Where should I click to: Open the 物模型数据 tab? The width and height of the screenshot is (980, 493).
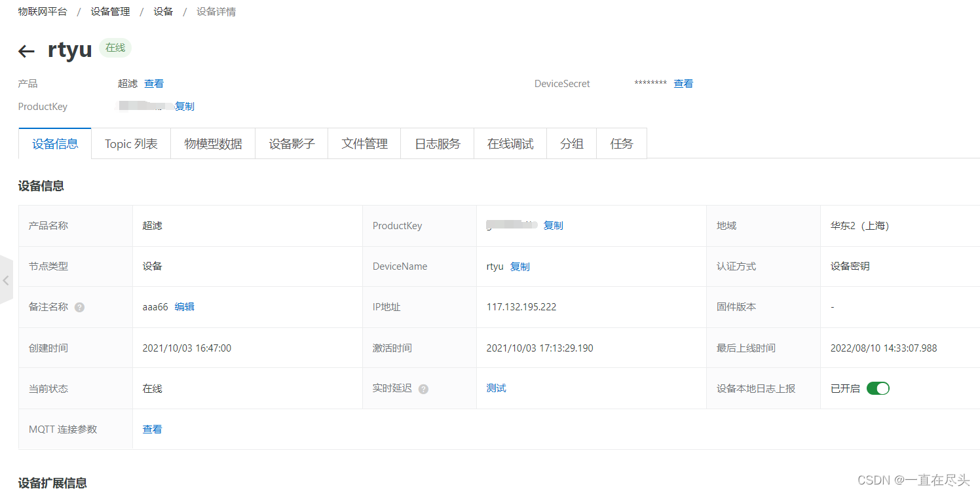[x=213, y=143]
